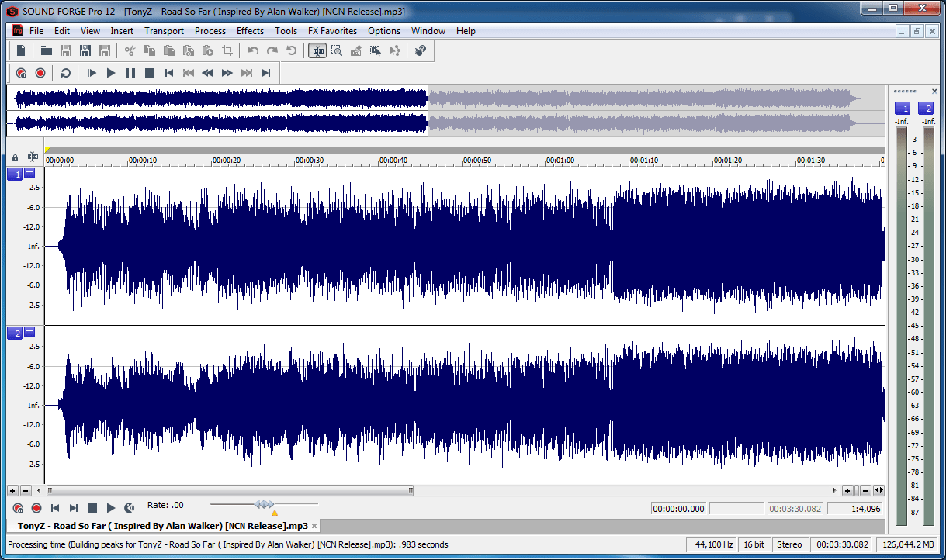Click the What's This help icon
This screenshot has width=946, height=560.
(421, 50)
